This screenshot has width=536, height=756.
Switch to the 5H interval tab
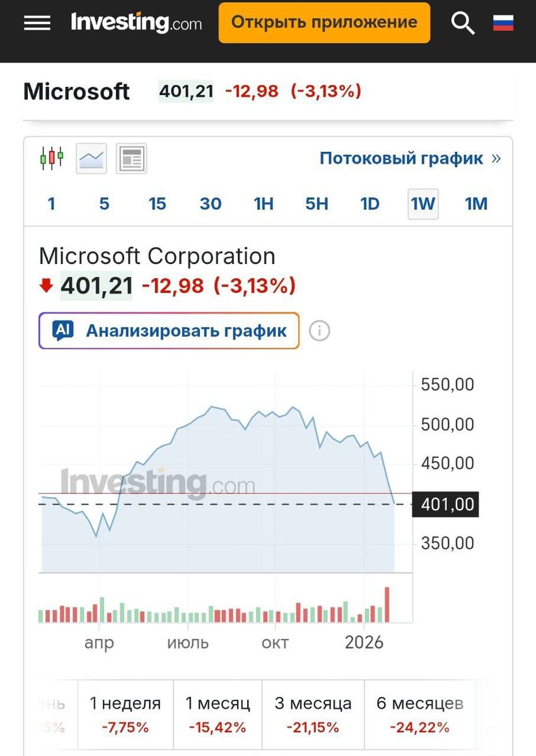coord(317,204)
